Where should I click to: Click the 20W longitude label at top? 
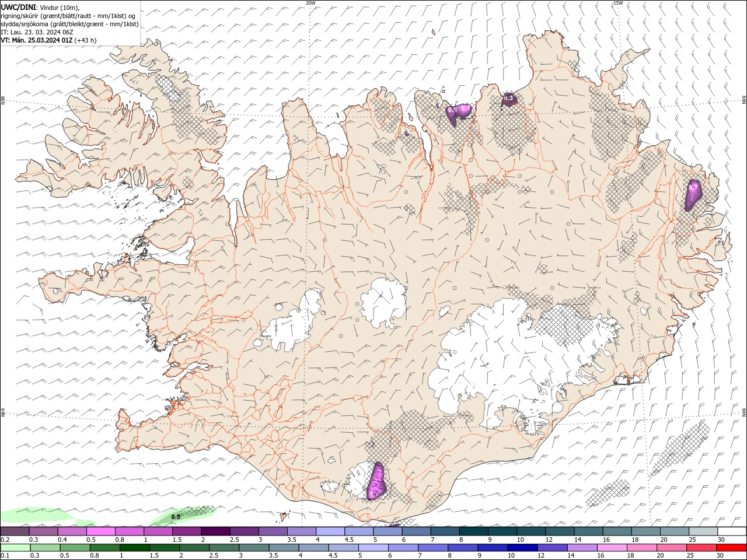click(x=311, y=3)
